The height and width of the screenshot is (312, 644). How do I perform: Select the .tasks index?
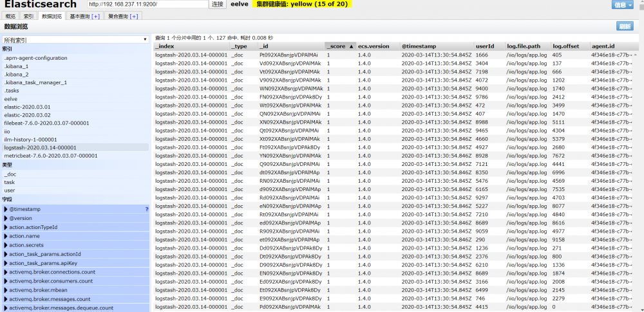coord(75,91)
